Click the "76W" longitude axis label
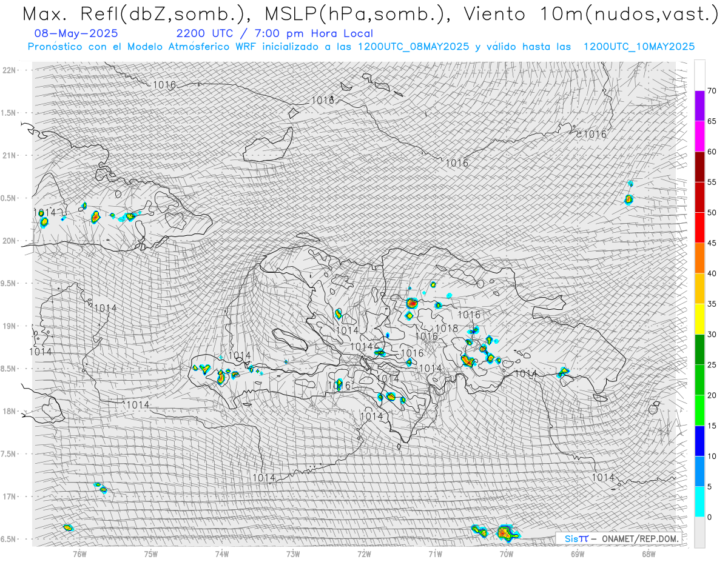This screenshot has height=562, width=728. 80,554
